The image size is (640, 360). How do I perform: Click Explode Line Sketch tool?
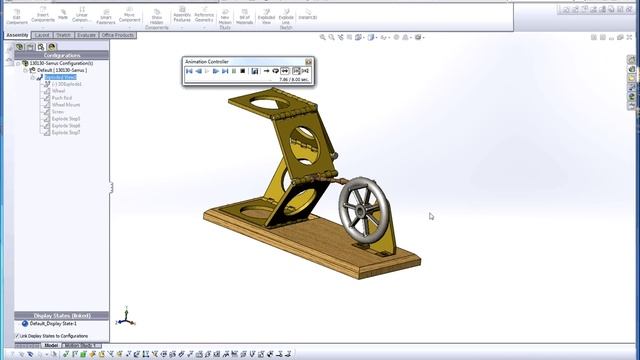(286, 19)
